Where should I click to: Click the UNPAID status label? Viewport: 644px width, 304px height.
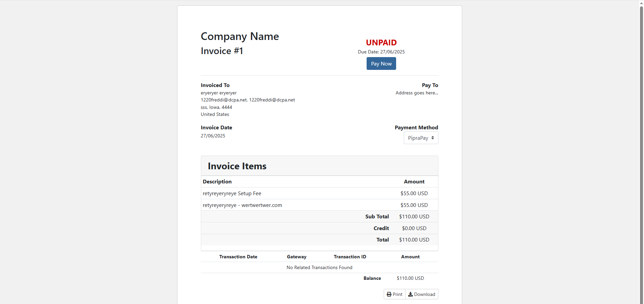click(x=381, y=43)
